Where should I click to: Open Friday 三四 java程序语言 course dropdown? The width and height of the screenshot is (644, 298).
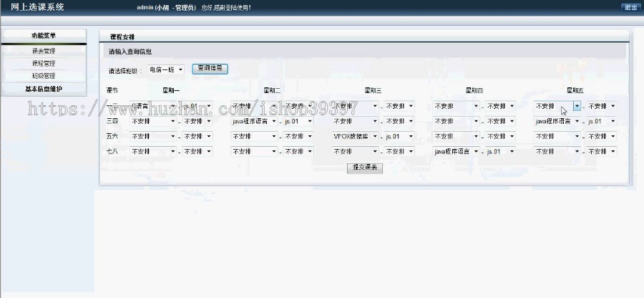[x=557, y=121]
